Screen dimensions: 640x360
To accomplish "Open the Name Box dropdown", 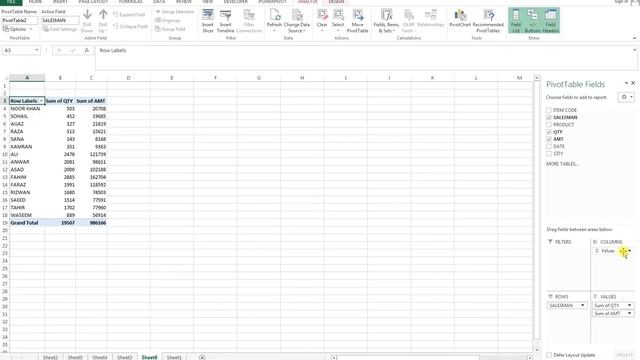I will [x=36, y=50].
